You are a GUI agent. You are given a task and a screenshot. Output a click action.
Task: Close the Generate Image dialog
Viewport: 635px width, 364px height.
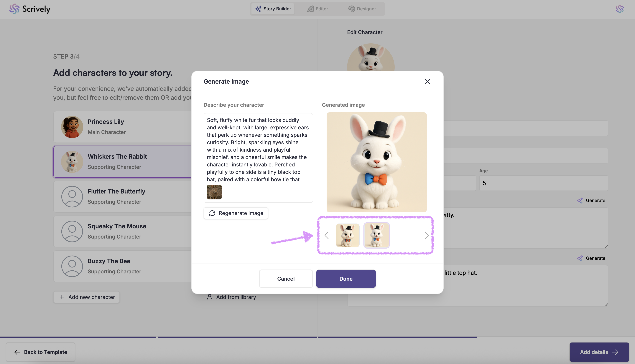pyautogui.click(x=427, y=82)
